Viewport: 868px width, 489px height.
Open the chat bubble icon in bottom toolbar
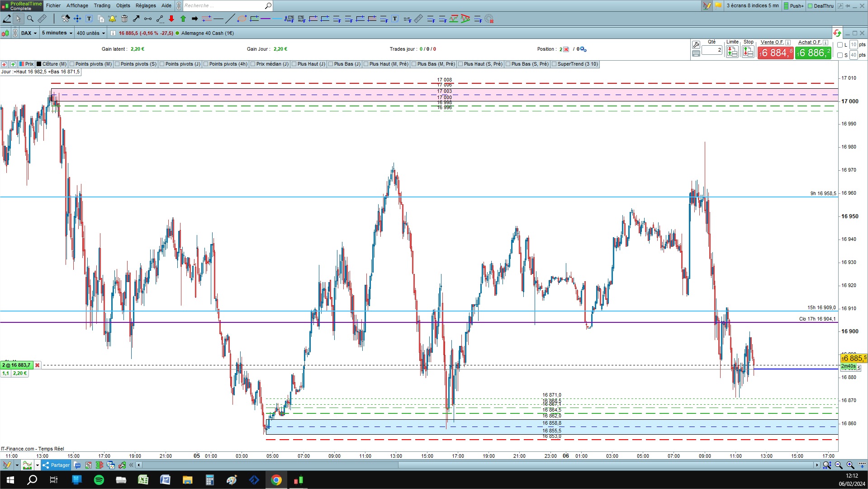click(77, 465)
